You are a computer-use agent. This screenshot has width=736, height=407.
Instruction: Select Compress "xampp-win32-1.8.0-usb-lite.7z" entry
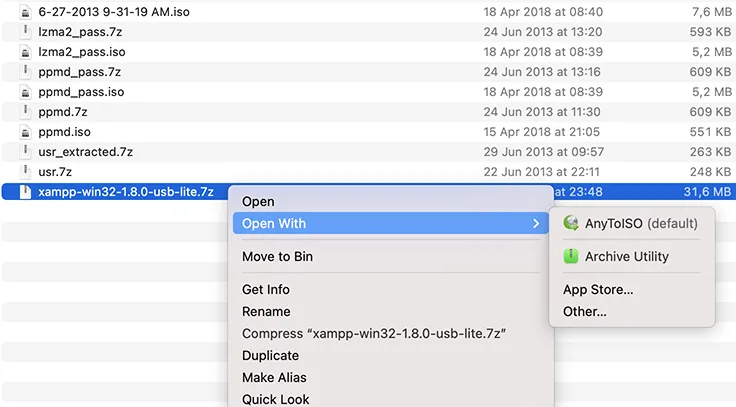point(374,334)
